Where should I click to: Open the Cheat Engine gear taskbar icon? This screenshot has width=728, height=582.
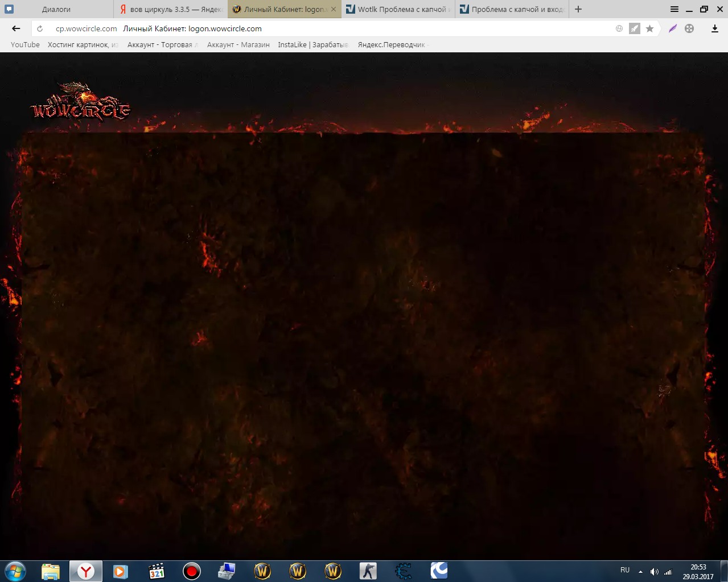403,571
